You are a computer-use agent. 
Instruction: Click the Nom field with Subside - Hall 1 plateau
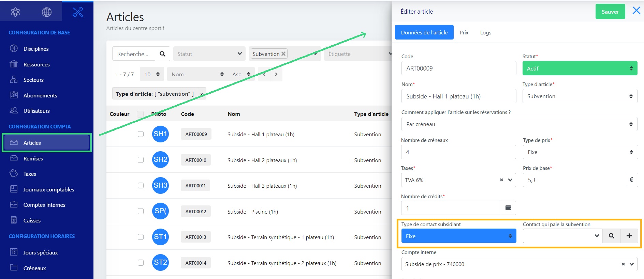click(459, 96)
